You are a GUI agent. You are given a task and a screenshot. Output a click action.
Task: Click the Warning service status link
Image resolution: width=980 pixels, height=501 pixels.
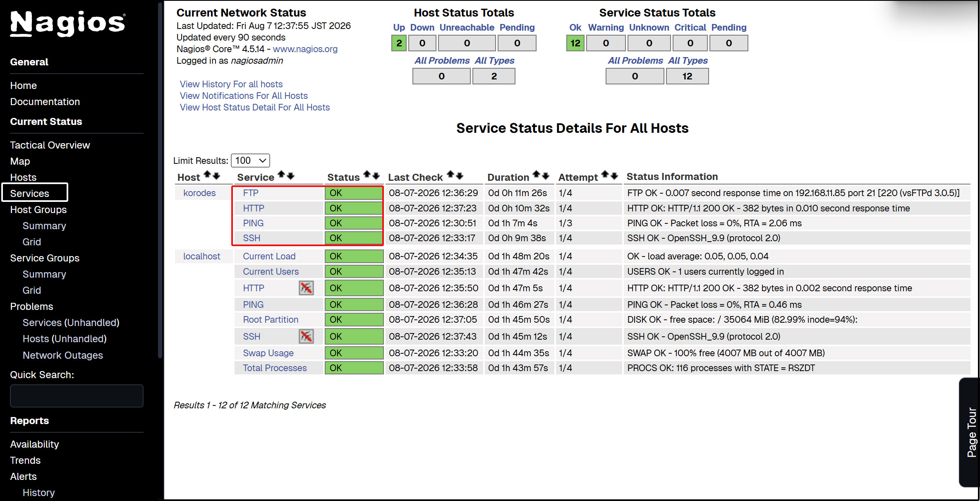606,27
